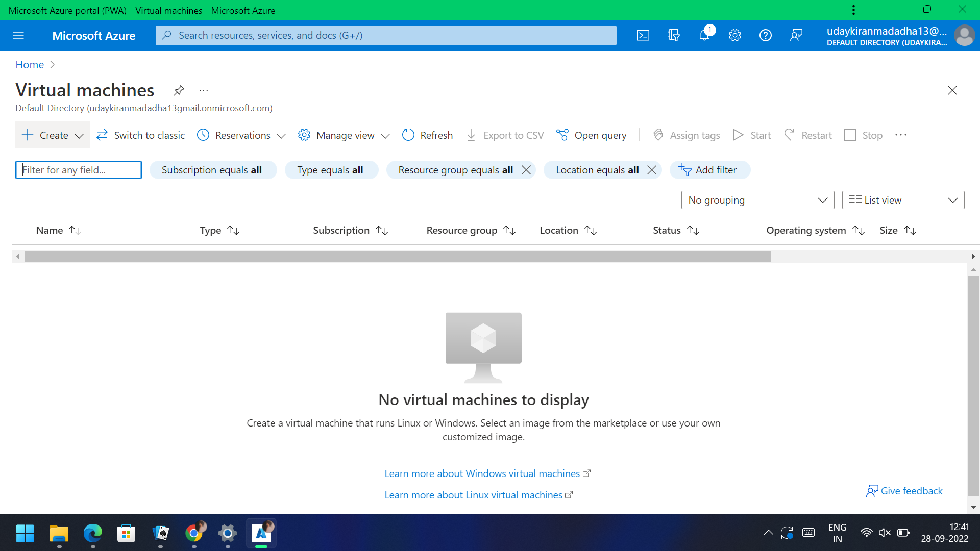Click the Help question mark icon

766,35
